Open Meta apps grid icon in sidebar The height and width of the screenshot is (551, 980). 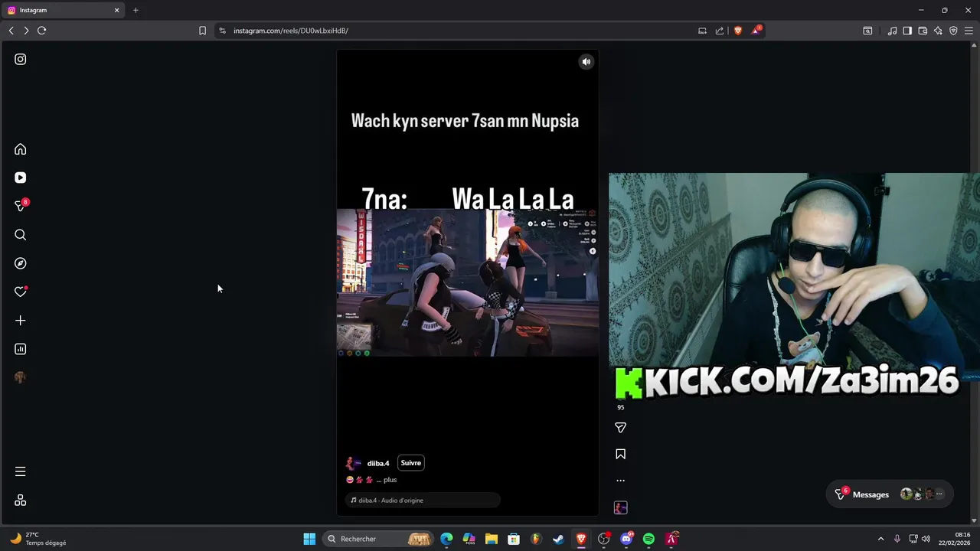pyautogui.click(x=21, y=500)
